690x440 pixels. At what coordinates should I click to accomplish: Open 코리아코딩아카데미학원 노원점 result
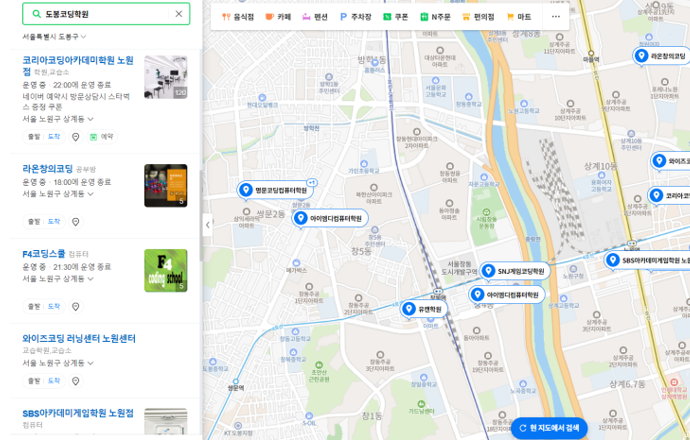[x=78, y=65]
